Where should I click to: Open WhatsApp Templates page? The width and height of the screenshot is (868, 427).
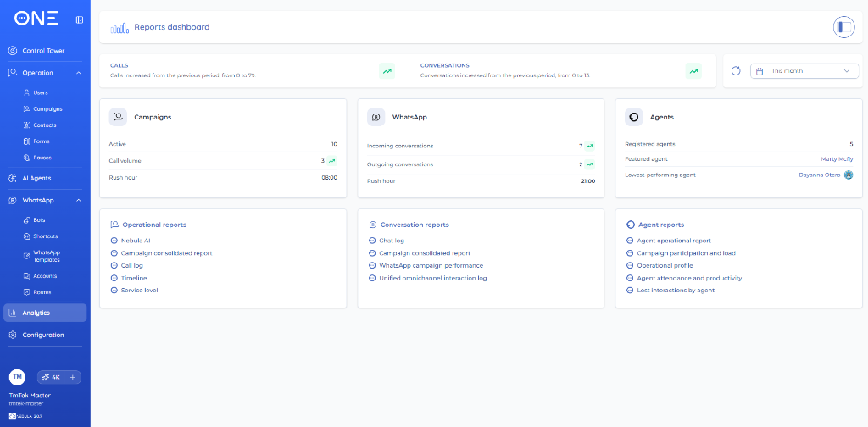click(x=47, y=256)
